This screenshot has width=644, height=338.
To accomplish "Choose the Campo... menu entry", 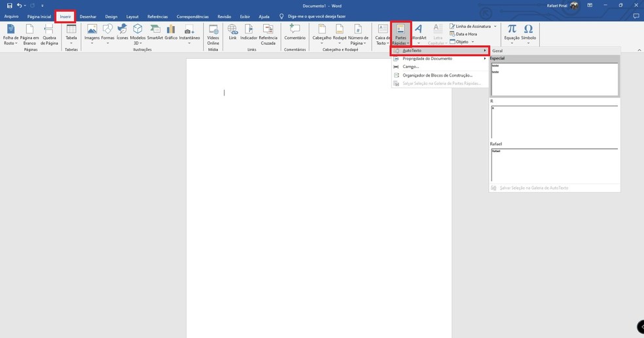I will pyautogui.click(x=439, y=67).
